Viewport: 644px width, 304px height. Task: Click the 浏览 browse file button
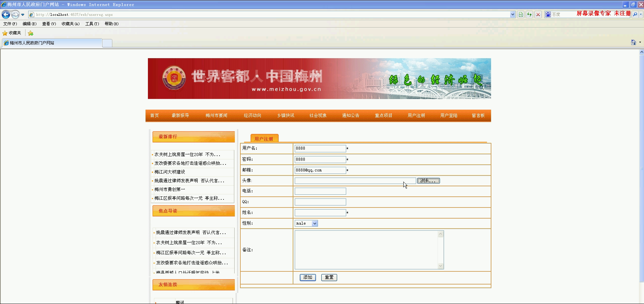429,181
